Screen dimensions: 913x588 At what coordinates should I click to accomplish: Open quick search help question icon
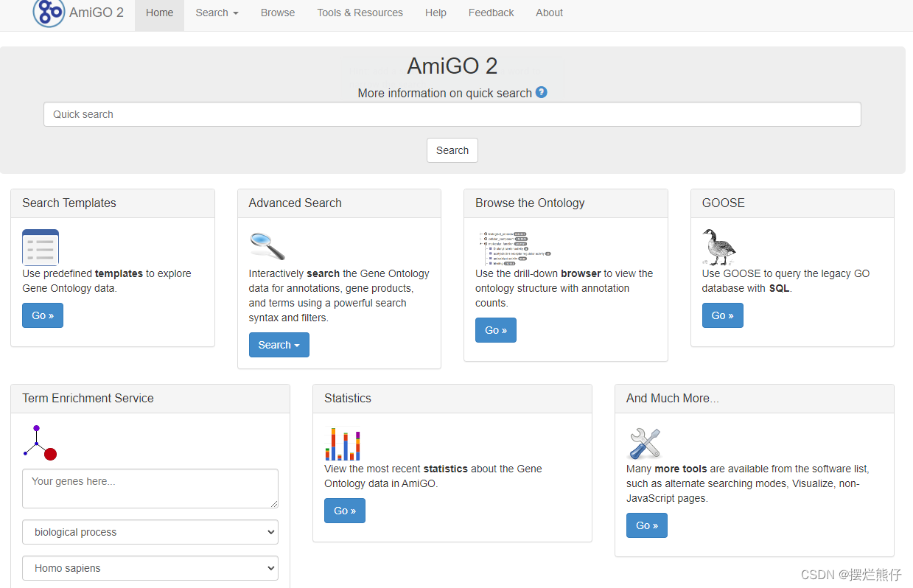click(542, 92)
